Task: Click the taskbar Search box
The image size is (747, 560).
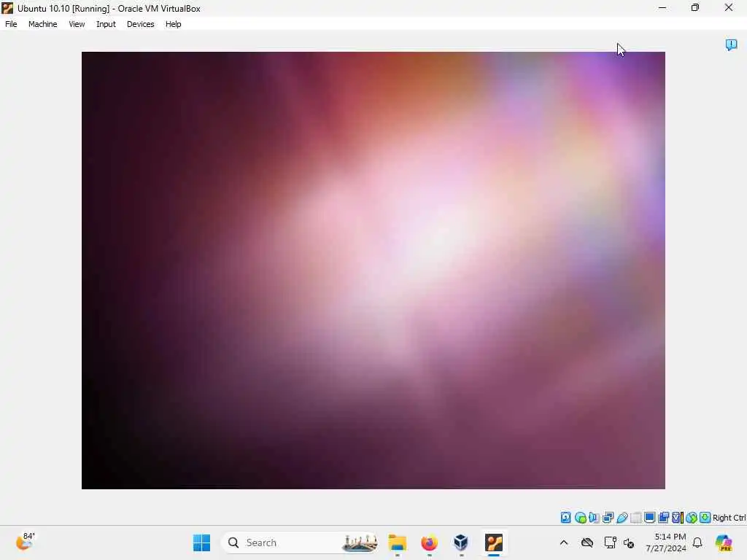Action: (x=300, y=542)
